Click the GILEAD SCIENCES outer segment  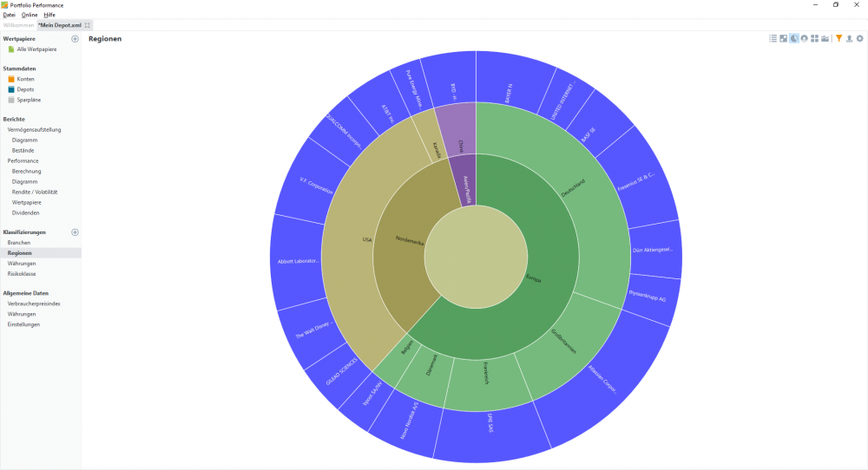(x=339, y=373)
